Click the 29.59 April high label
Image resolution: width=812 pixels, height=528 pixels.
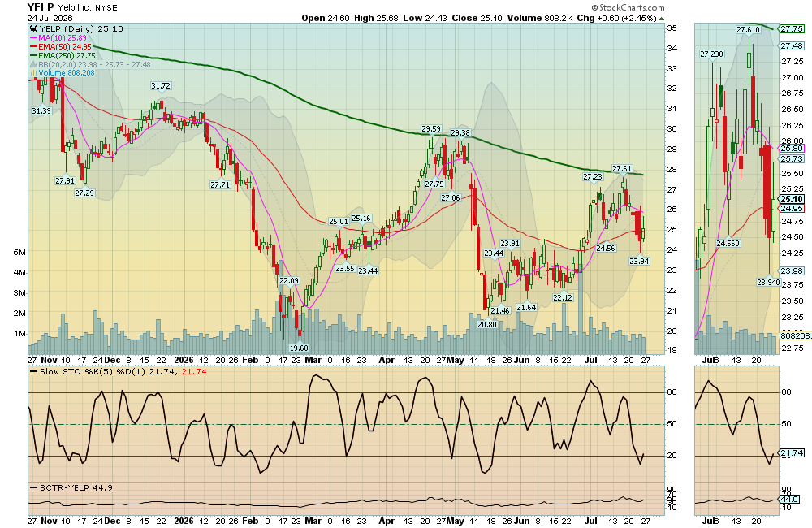(x=431, y=128)
